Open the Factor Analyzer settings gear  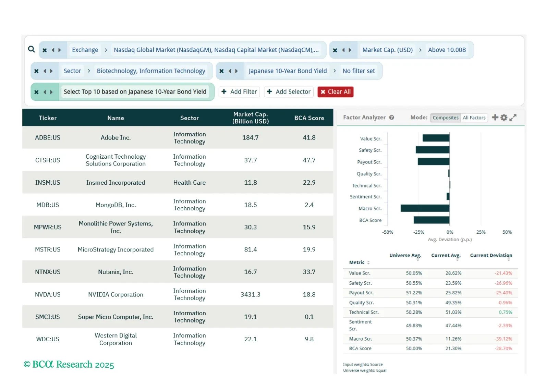[503, 118]
